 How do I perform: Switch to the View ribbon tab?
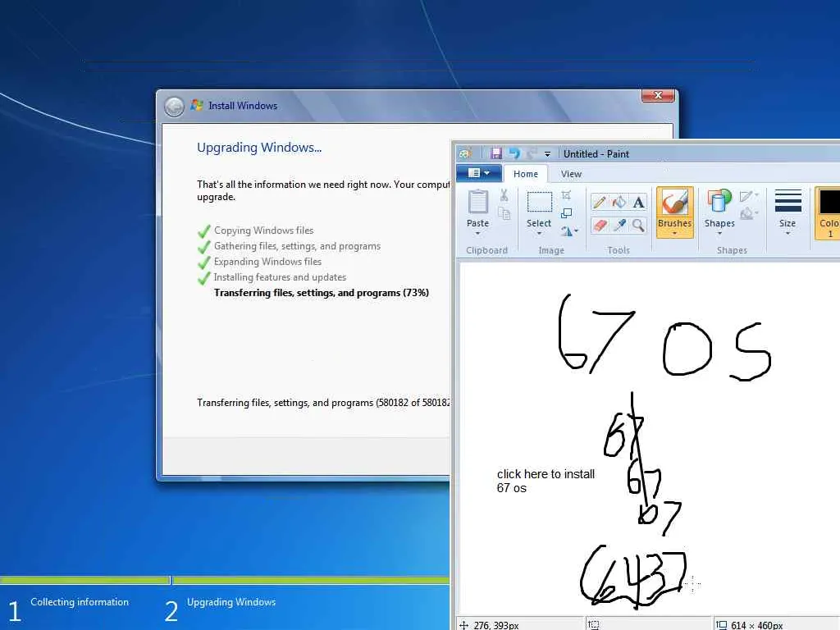[x=571, y=174]
